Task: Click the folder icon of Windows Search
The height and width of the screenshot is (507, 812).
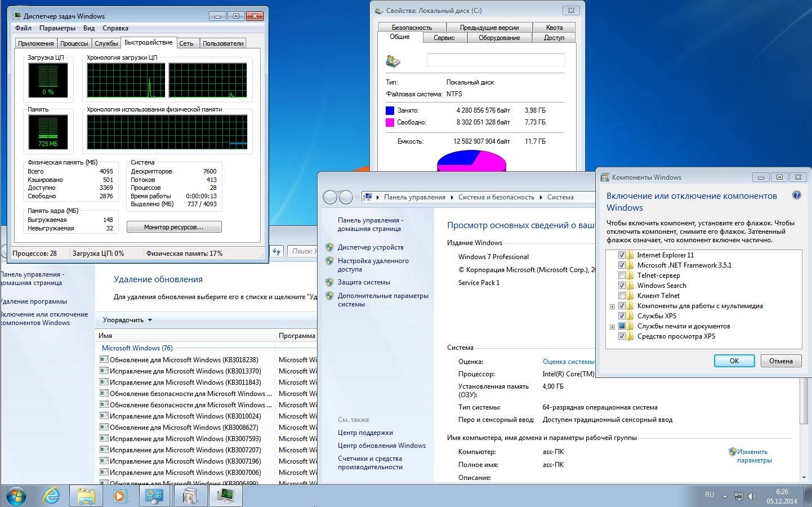Action: pyautogui.click(x=630, y=285)
